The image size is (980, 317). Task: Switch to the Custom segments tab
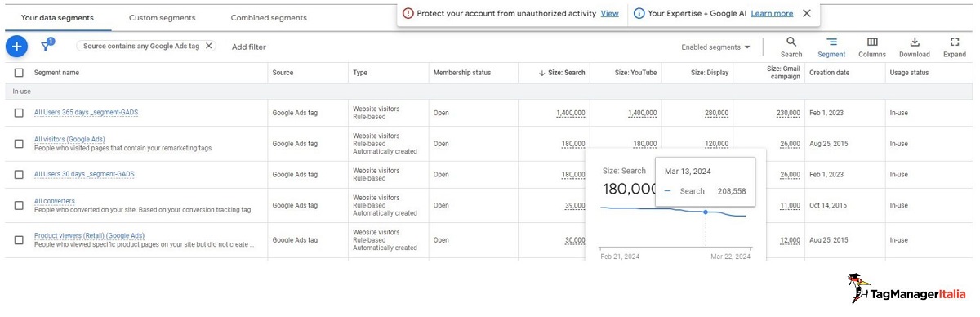[x=162, y=18]
